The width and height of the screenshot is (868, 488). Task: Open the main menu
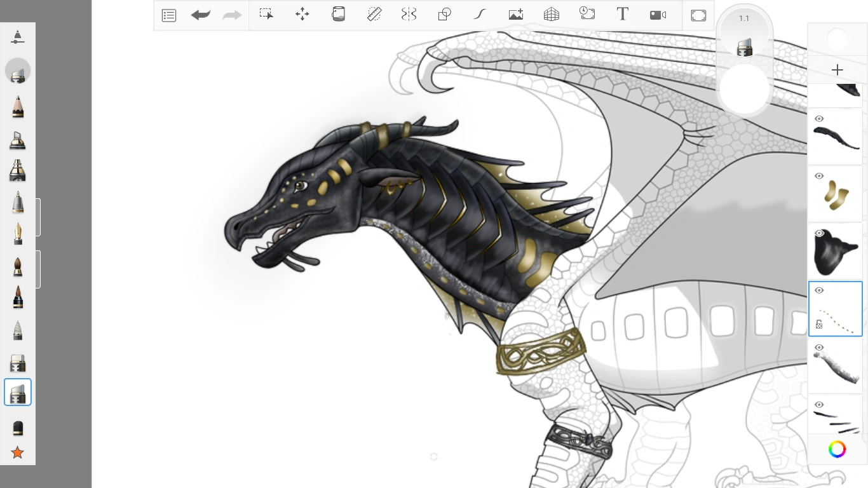click(168, 14)
